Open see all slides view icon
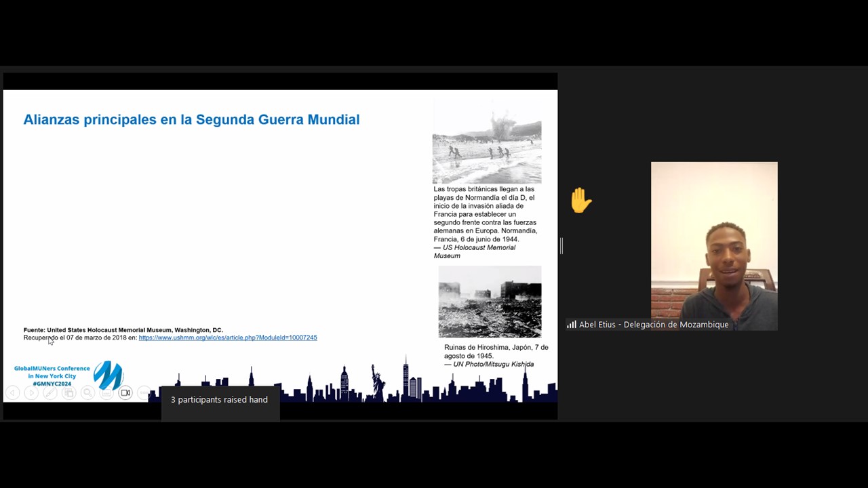This screenshot has width=868, height=488. pos(68,392)
